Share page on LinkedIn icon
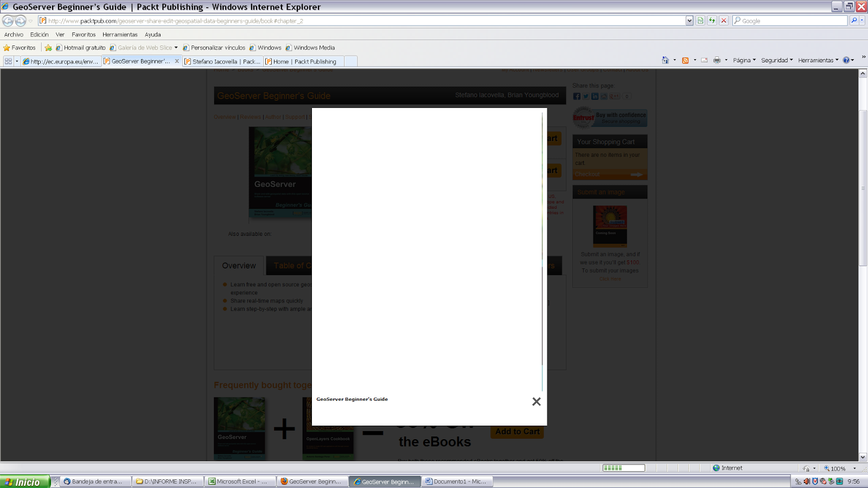Screen dimensions: 868x488 (595, 96)
